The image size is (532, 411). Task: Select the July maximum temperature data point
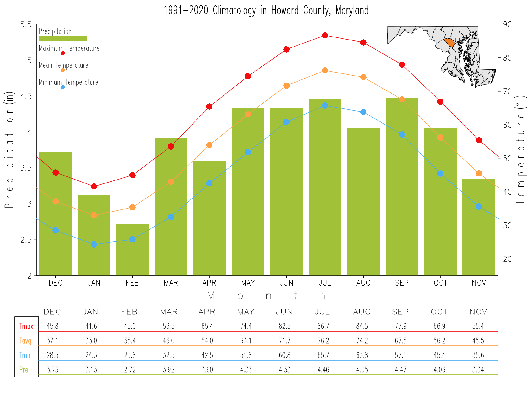325,35
